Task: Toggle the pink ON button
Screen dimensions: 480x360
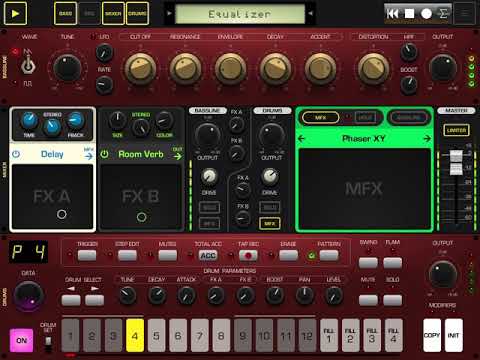Action: pyautogui.click(x=22, y=340)
